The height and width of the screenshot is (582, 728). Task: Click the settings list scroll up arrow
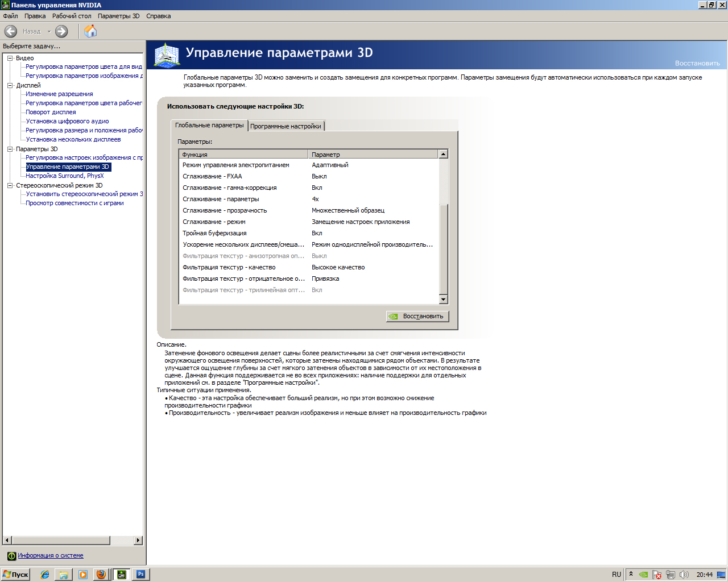[444, 154]
